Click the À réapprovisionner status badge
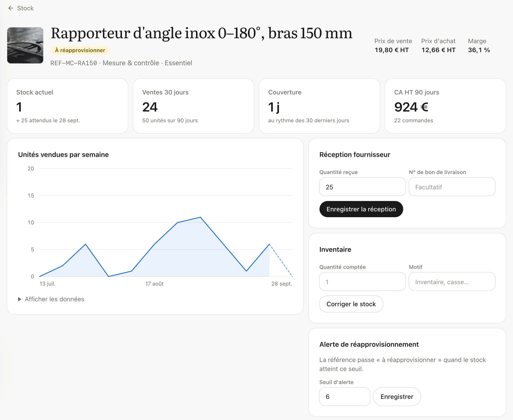This screenshot has height=420, width=513. [80, 50]
